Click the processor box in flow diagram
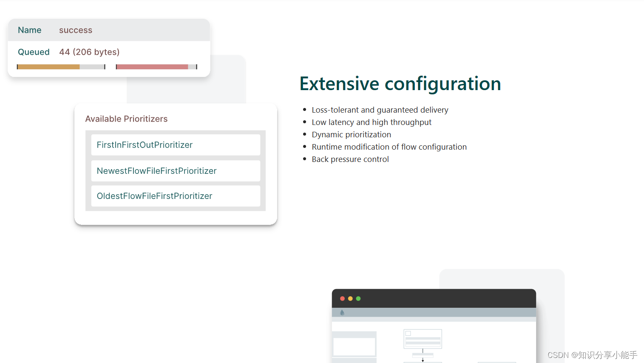This screenshot has height=363, width=644. pos(423,339)
